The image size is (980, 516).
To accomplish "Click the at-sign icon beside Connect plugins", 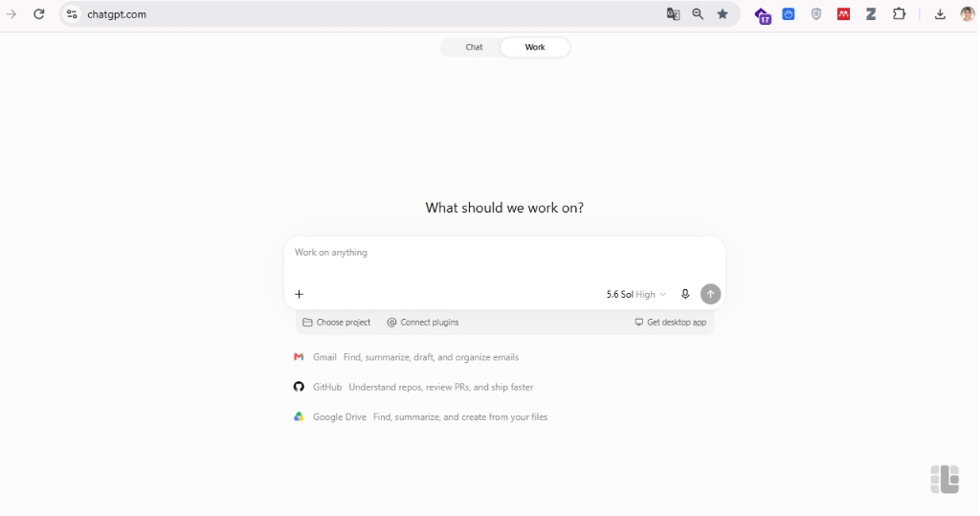I will point(391,322).
